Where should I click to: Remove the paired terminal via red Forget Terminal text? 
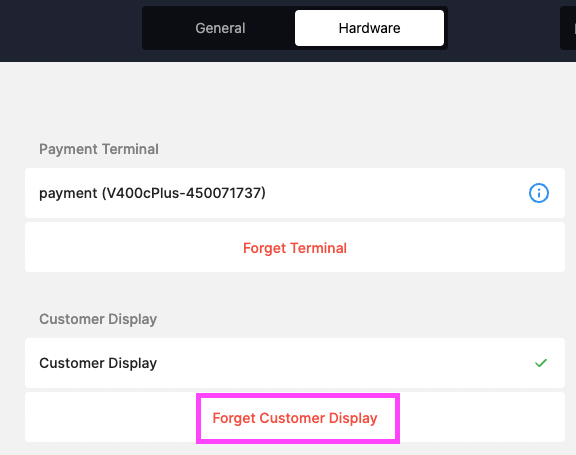tap(295, 248)
